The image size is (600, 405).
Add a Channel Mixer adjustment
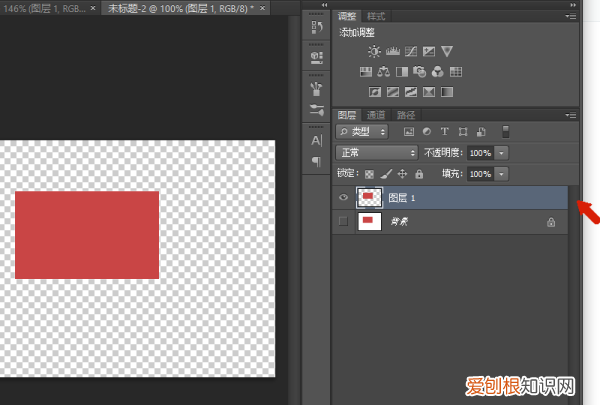tap(437, 72)
